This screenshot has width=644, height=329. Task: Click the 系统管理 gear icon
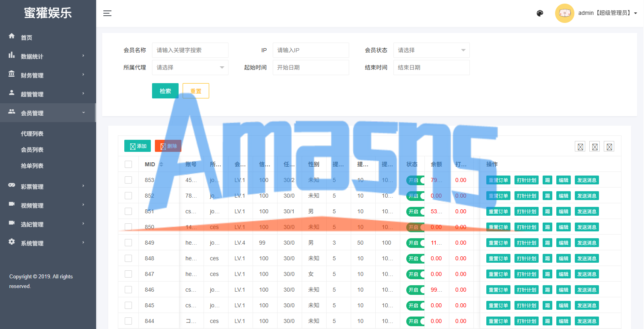[x=12, y=242]
